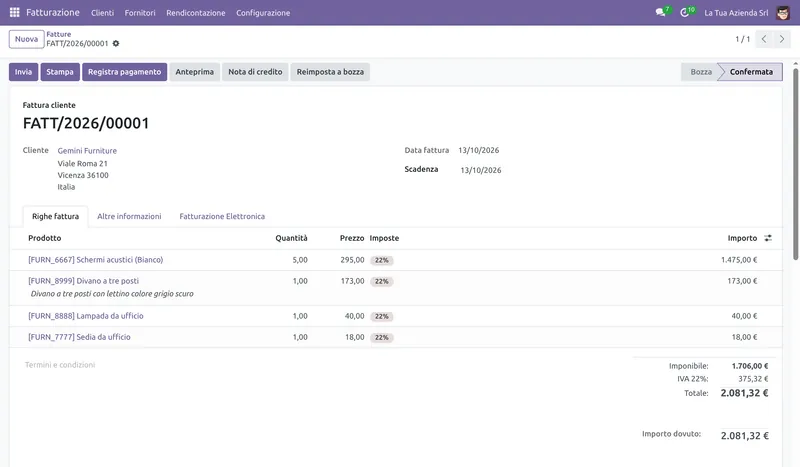Image resolution: width=800 pixels, height=467 pixels.
Task: Open the Divano a tre posti product link
Action: tap(83, 281)
